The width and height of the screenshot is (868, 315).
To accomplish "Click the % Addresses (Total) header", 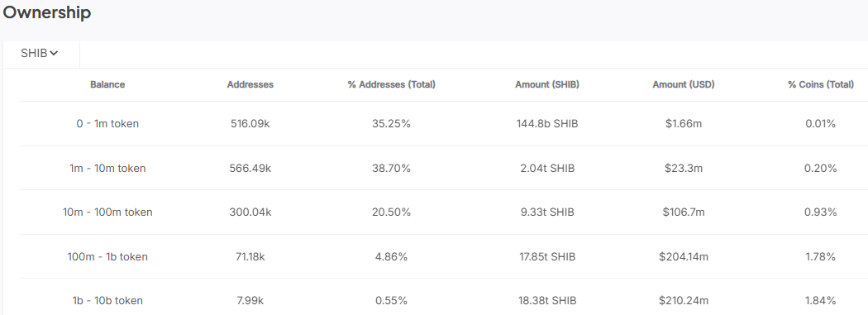I will pos(391,84).
